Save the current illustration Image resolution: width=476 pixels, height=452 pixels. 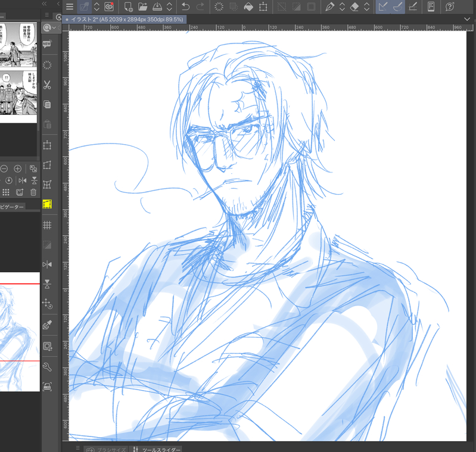pyautogui.click(x=157, y=7)
